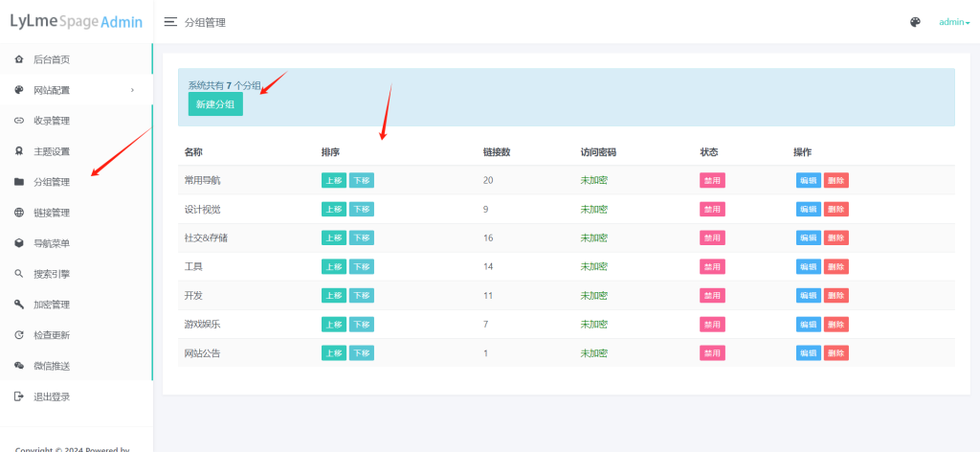Image resolution: width=980 pixels, height=452 pixels.
Task: Click the home icon beside 后台首页
Action: click(19, 59)
